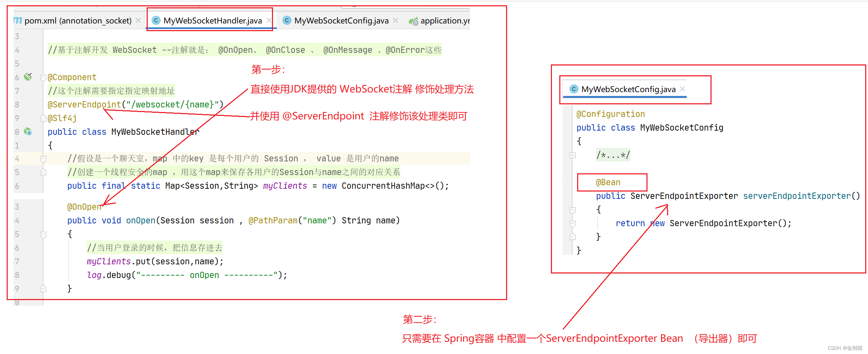Click the gutter icon beside class MyWebSocketHandler
This screenshot has width=868, height=354.
28,132
